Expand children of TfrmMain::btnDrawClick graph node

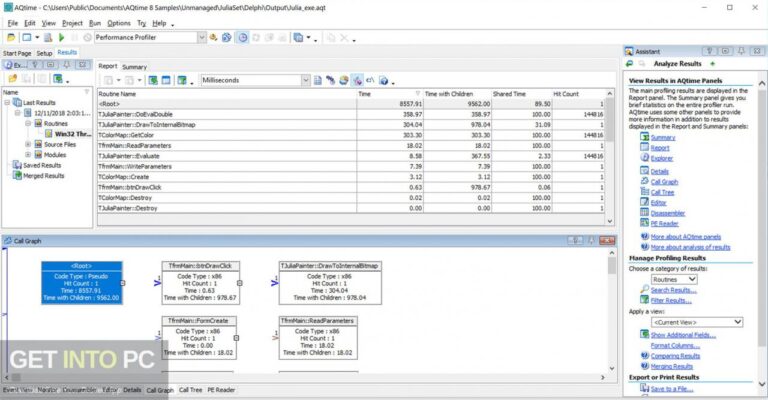tap(240, 283)
